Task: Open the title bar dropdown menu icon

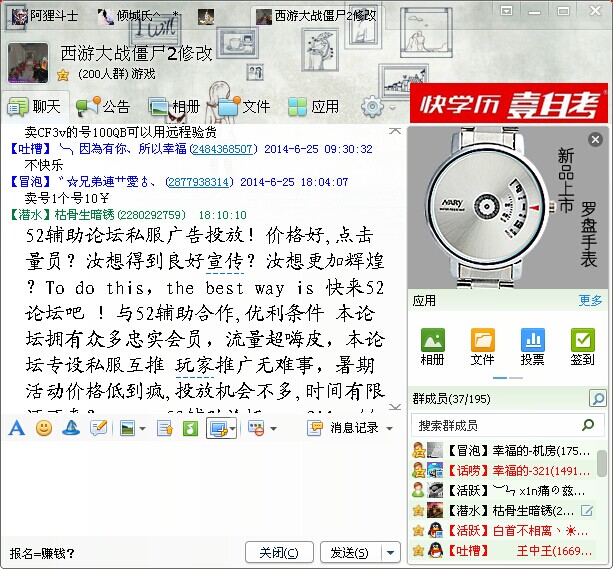Action: (x=506, y=11)
